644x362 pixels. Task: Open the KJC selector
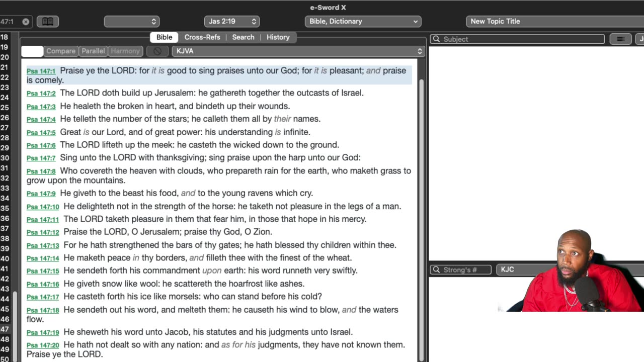[570, 269]
